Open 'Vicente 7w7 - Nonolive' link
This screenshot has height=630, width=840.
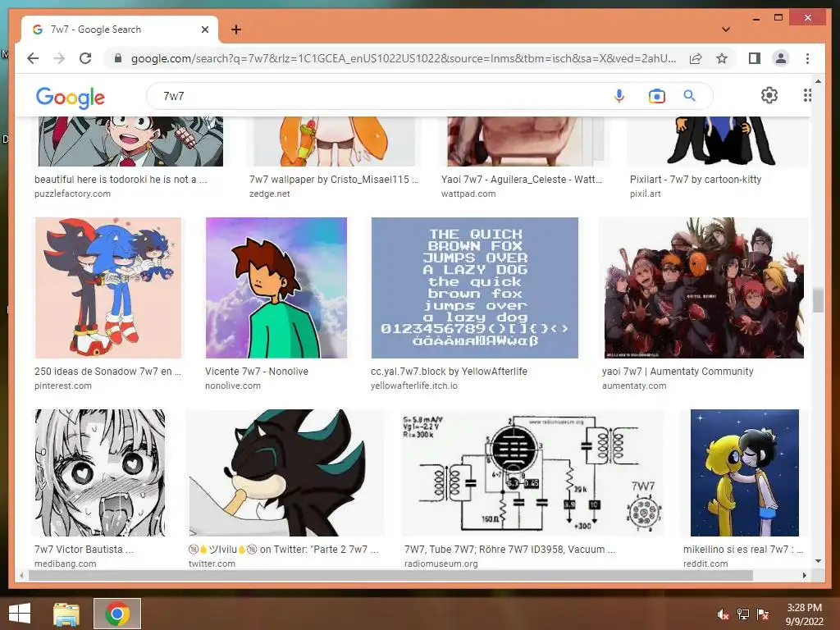tap(257, 372)
